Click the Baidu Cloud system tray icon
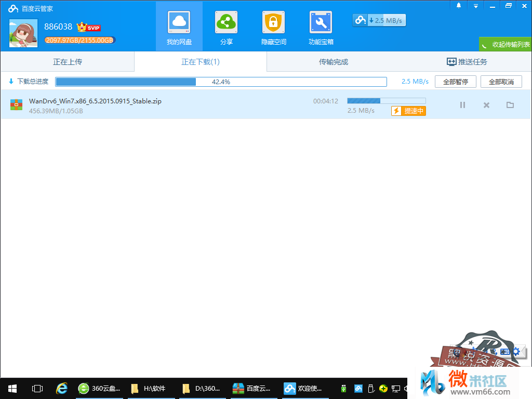 click(x=358, y=389)
